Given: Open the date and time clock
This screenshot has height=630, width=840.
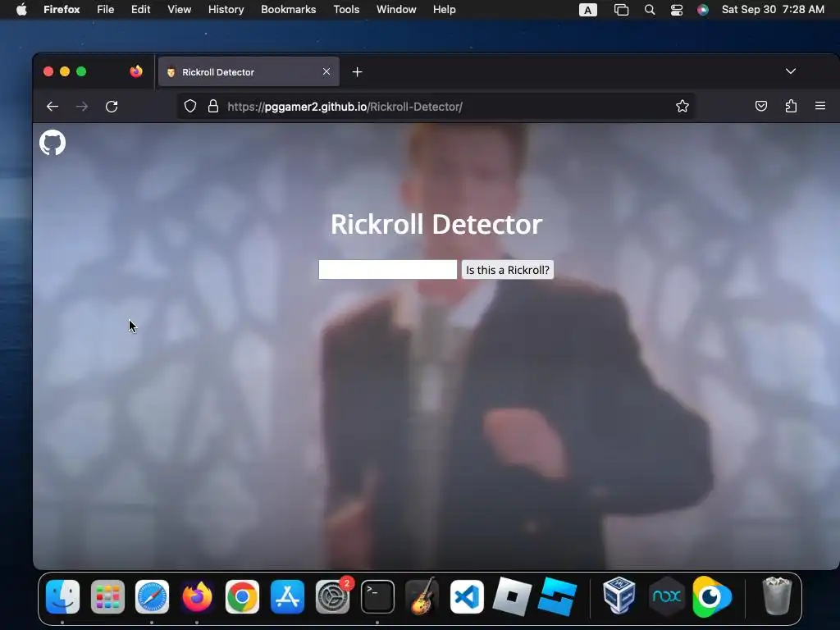Looking at the screenshot, I should [x=773, y=10].
